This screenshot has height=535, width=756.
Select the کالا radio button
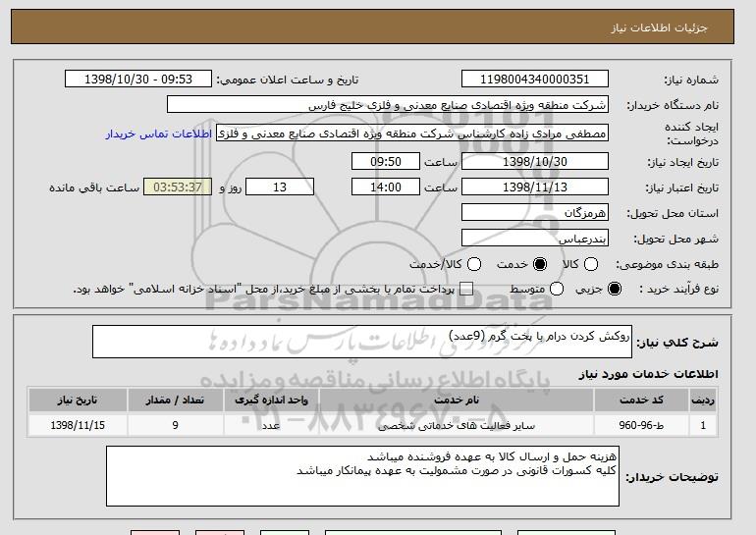tap(591, 264)
